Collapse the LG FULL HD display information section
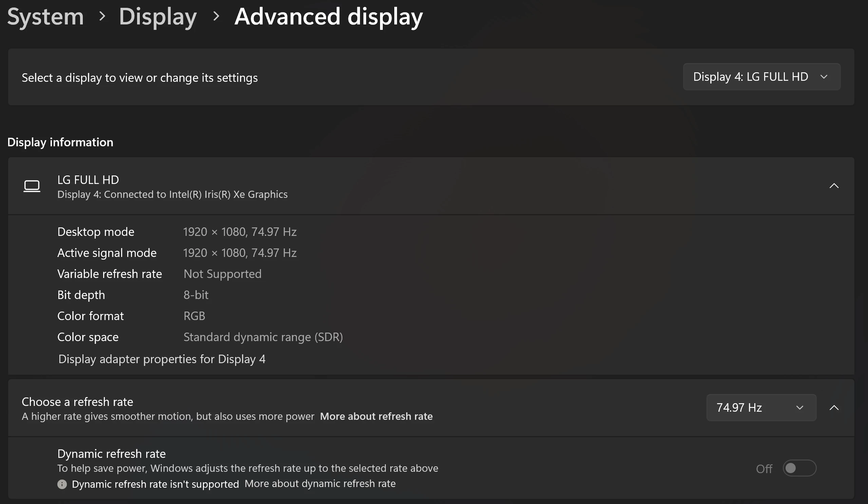868x504 pixels. [x=833, y=186]
